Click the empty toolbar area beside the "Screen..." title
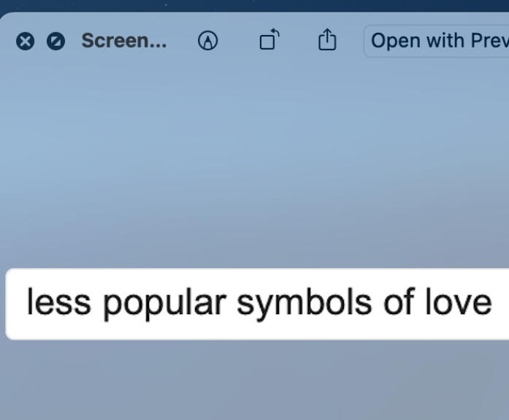The height and width of the screenshot is (420, 509). click(182, 41)
